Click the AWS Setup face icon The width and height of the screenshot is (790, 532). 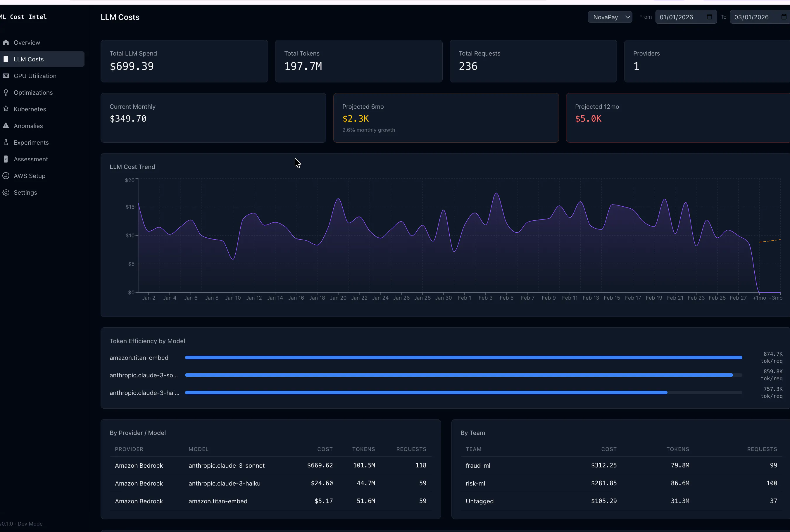point(6,175)
